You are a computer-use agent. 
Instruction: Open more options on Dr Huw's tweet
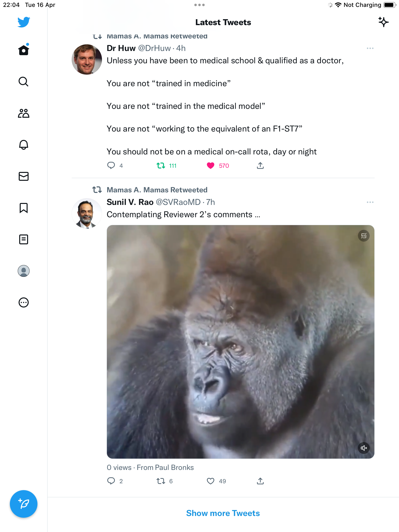pos(370,48)
